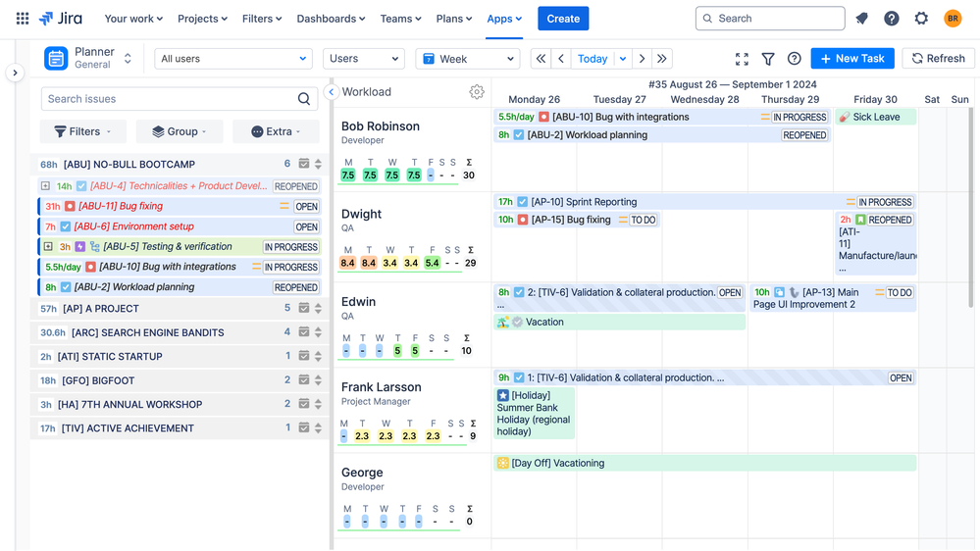This screenshot has height=551, width=980.
Task: Open the notifications bell icon
Action: tap(862, 18)
